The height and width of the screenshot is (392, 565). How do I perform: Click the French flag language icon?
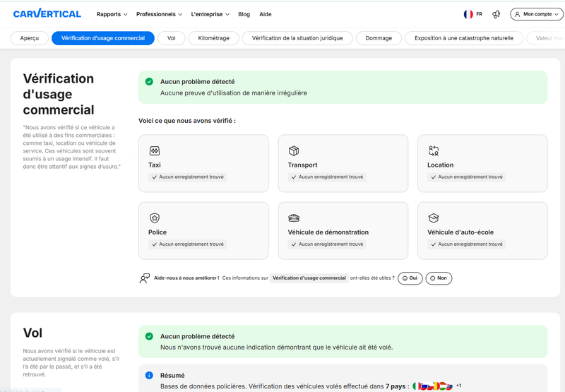tap(468, 14)
